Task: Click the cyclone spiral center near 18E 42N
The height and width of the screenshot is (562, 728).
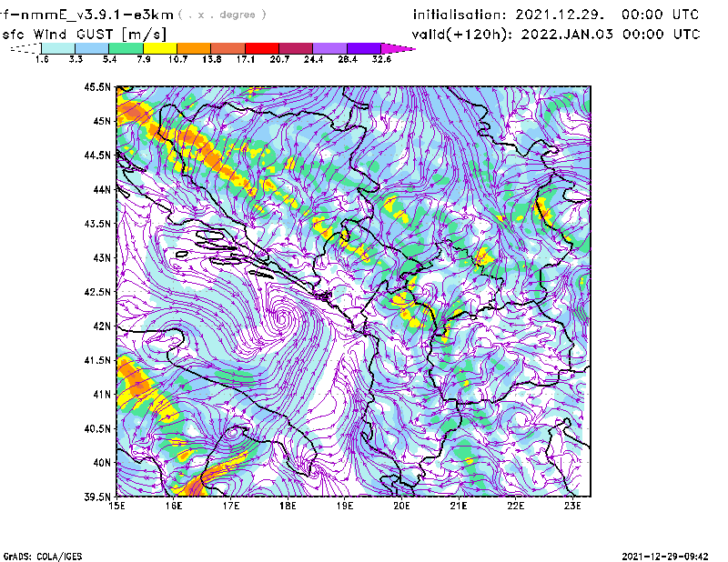Action: tap(282, 318)
